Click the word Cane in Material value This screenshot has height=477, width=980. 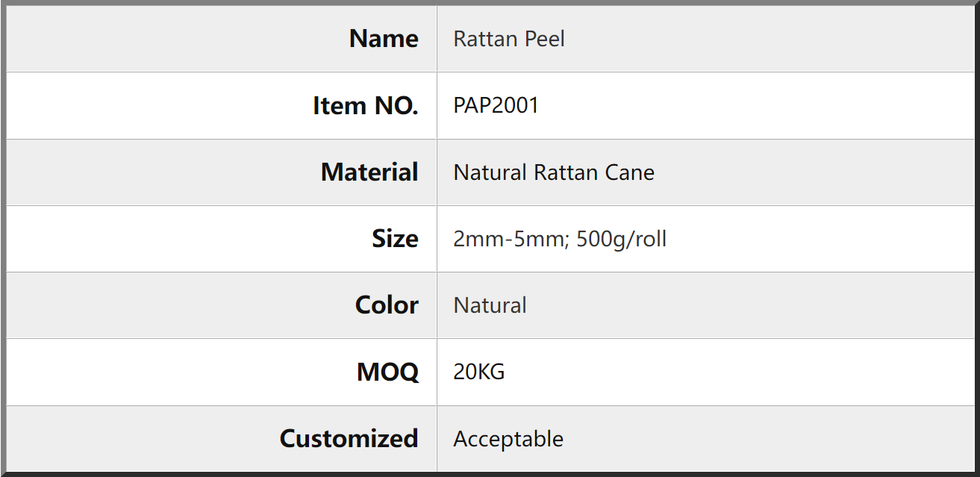click(x=631, y=172)
